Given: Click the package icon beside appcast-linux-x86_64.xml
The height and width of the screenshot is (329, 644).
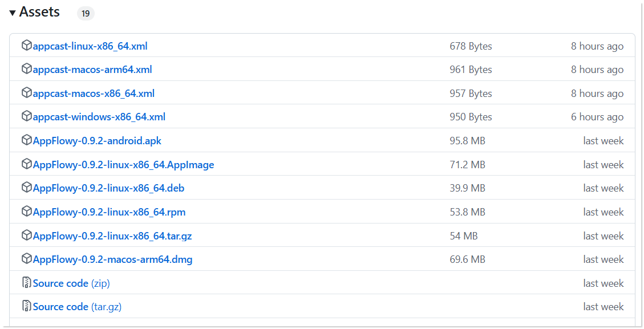Looking at the screenshot, I should click(27, 46).
